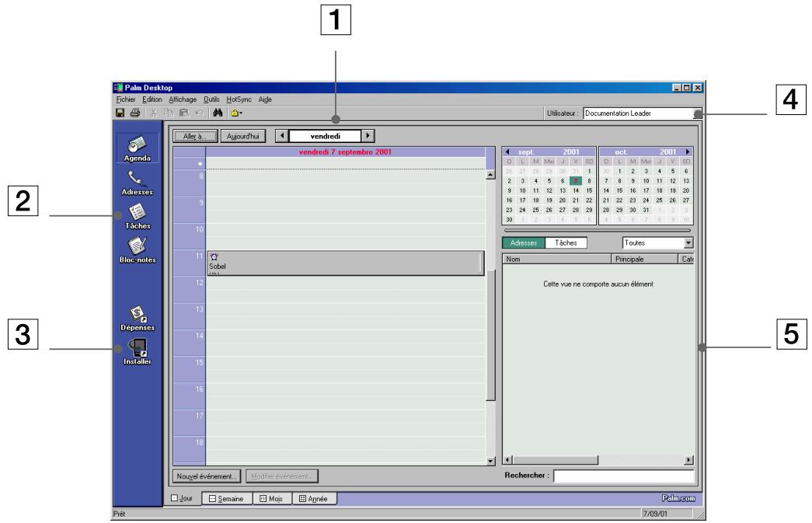
Task: Select October 31 in mini calendar
Action: click(646, 211)
